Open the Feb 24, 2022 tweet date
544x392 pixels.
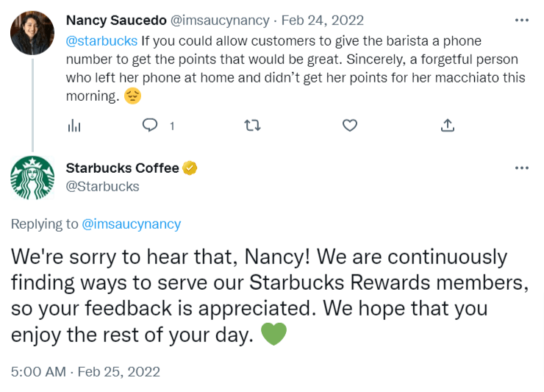[x=322, y=21]
